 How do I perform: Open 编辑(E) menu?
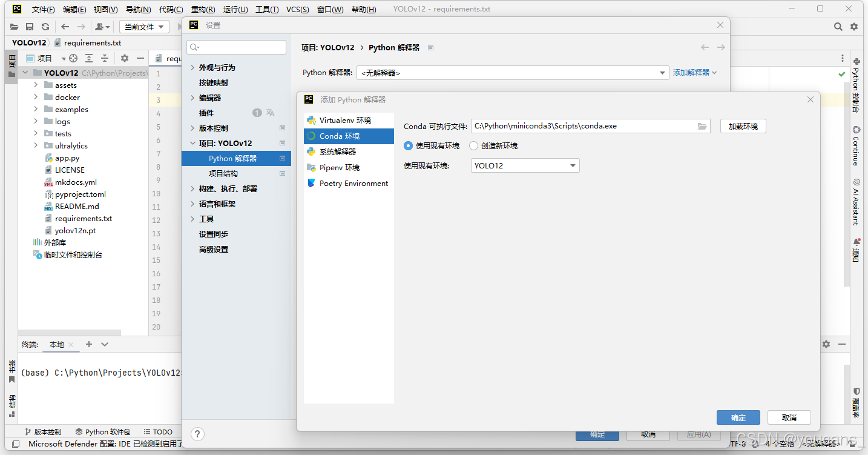coord(74,9)
